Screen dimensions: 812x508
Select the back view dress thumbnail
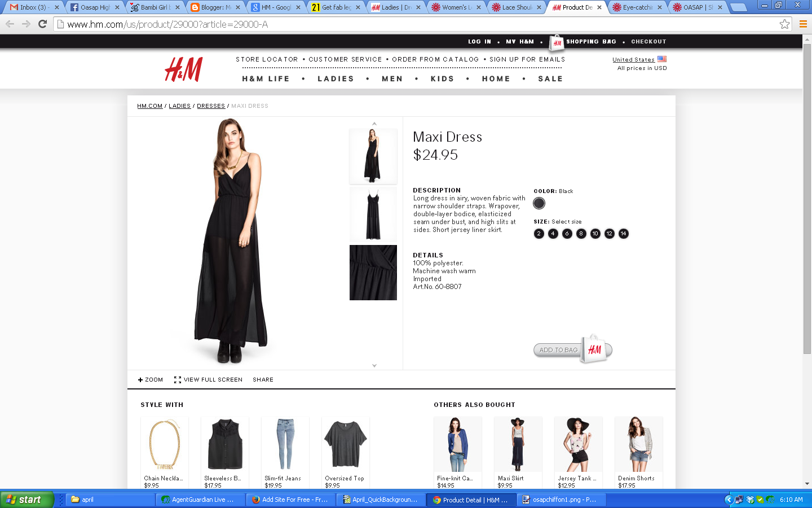point(373,214)
